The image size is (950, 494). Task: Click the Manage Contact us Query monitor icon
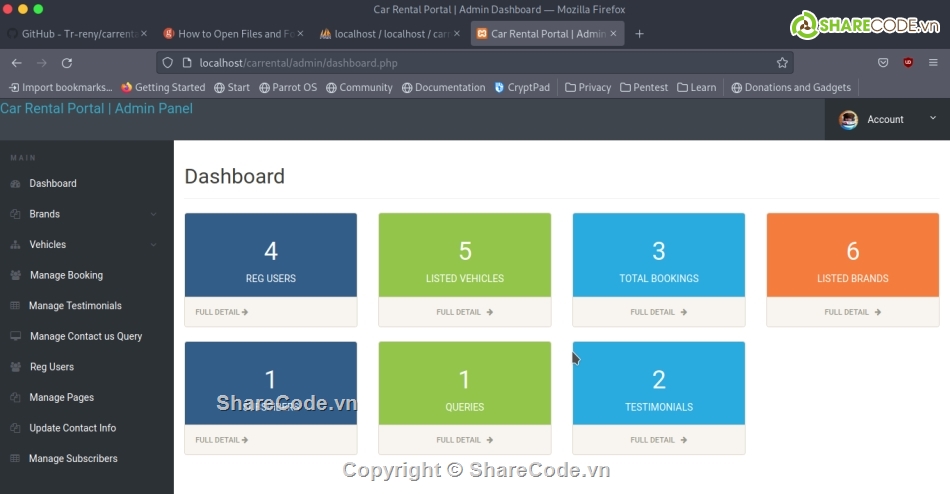point(15,337)
